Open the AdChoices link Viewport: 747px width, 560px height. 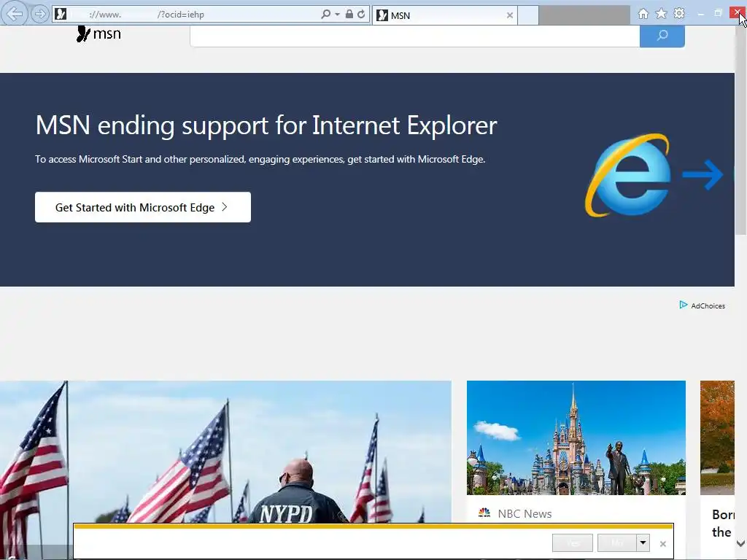pos(703,306)
